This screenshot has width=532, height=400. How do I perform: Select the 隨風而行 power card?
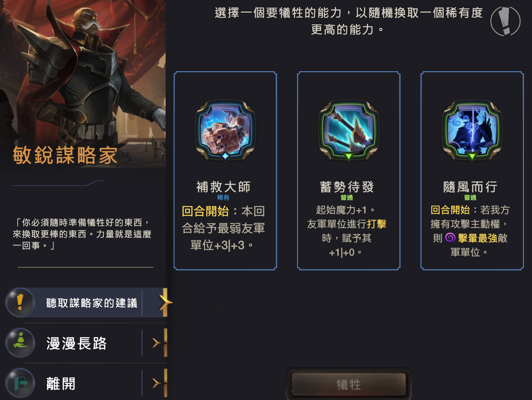(472, 171)
